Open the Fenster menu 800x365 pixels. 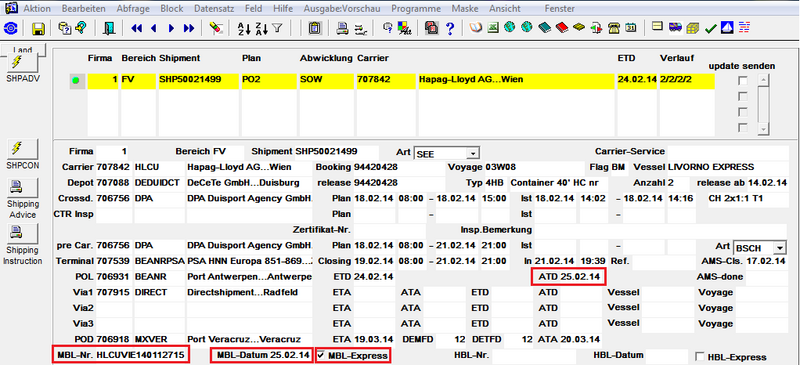pos(559,9)
